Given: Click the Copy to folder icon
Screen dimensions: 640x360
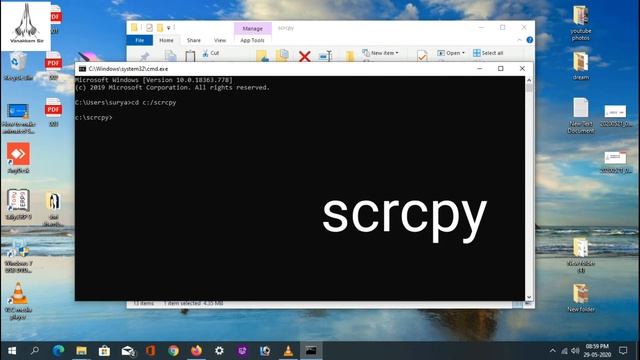Looking at the screenshot, I should coord(282,56).
